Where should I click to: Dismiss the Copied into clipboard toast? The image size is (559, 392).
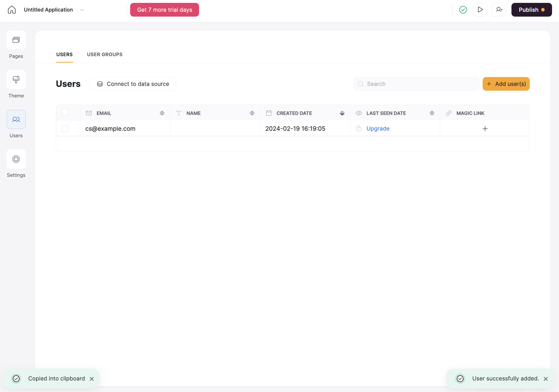92,379
